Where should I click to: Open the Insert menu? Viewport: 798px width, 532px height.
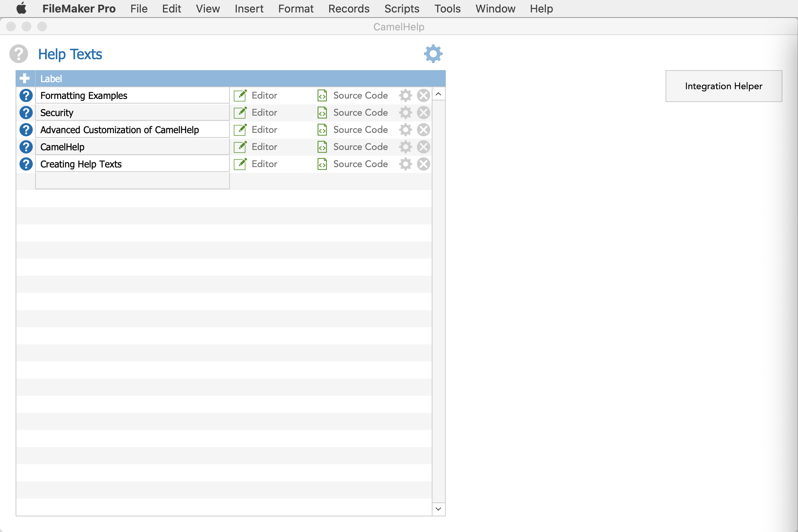click(249, 9)
